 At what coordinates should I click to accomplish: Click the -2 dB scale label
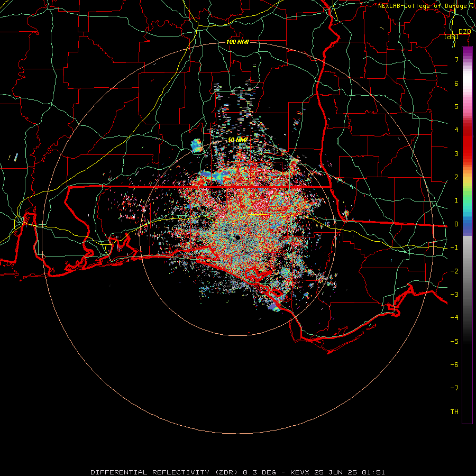(454, 271)
